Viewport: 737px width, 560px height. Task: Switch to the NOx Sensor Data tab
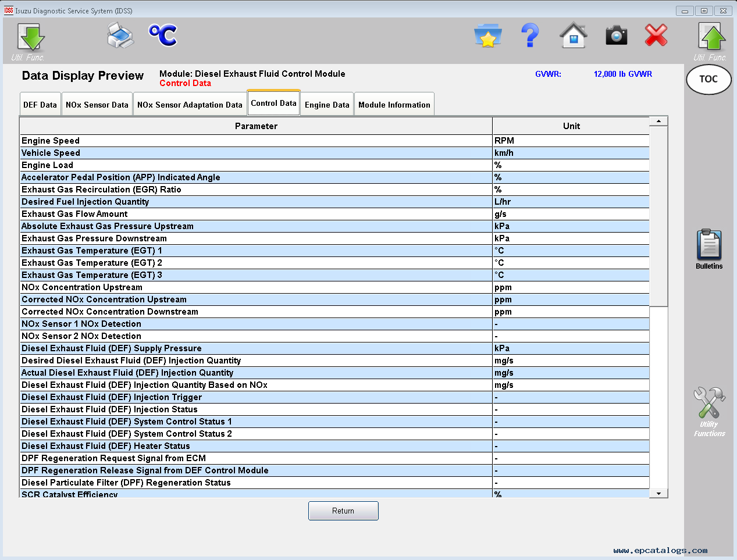point(97,105)
